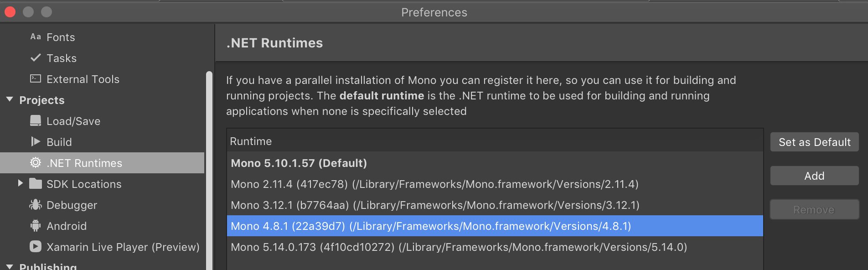Image resolution: width=868 pixels, height=270 pixels.
Task: Click the Build play icon
Action: 36,142
